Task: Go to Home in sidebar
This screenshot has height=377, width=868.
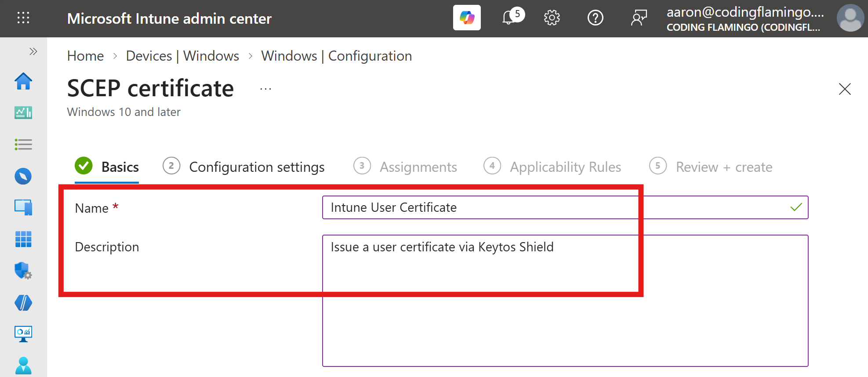Action: [x=23, y=81]
